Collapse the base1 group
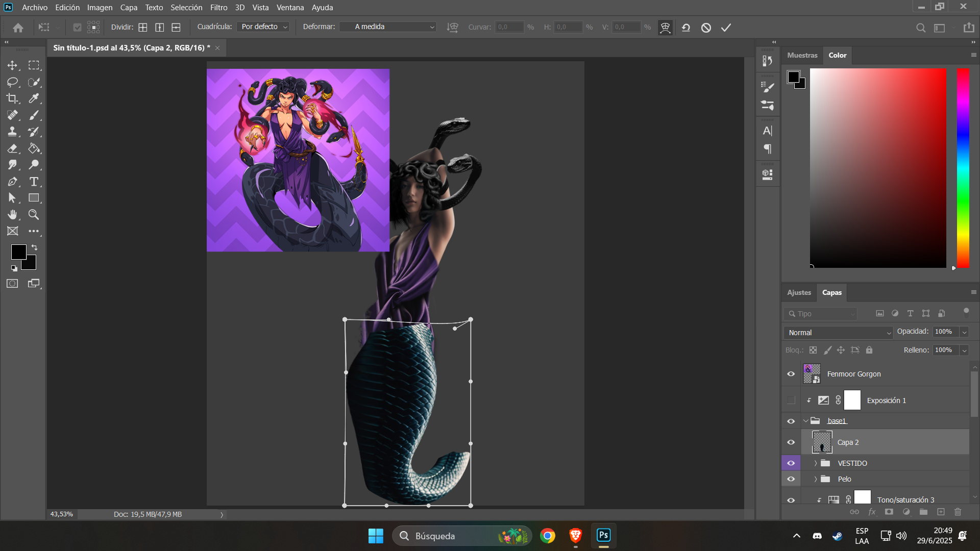The width and height of the screenshot is (980, 551). [806, 421]
